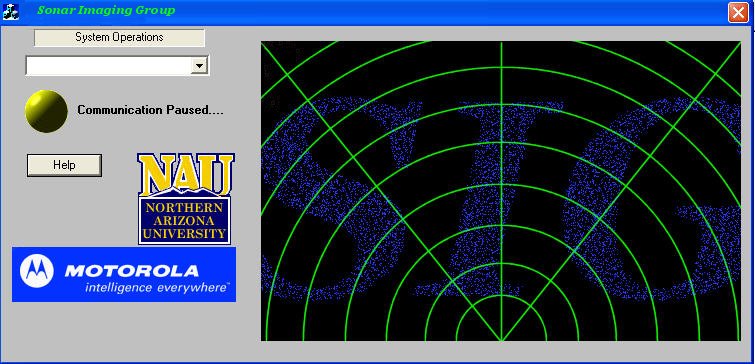Open the Help button
This screenshot has height=364, width=755.
64,165
